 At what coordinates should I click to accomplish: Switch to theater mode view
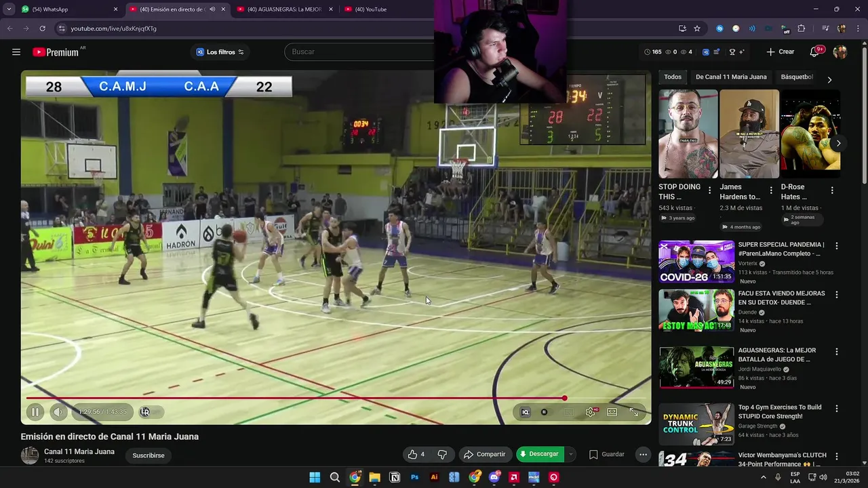[612, 411]
